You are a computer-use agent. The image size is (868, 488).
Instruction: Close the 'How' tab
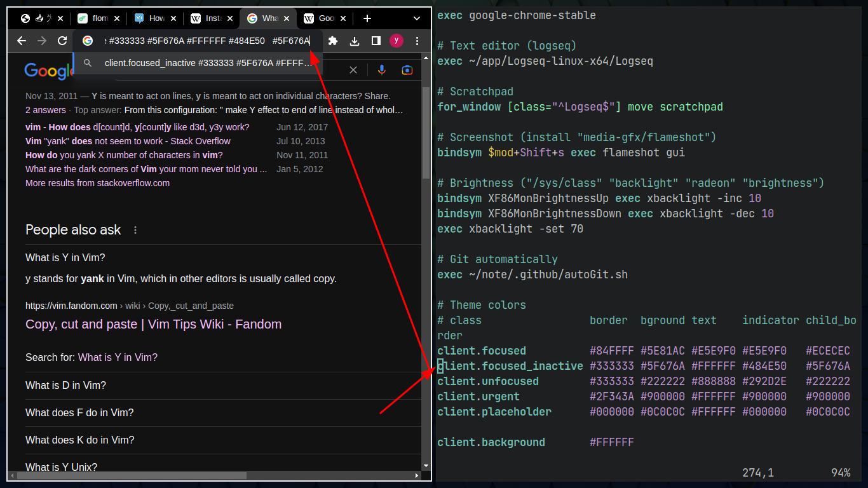(173, 18)
